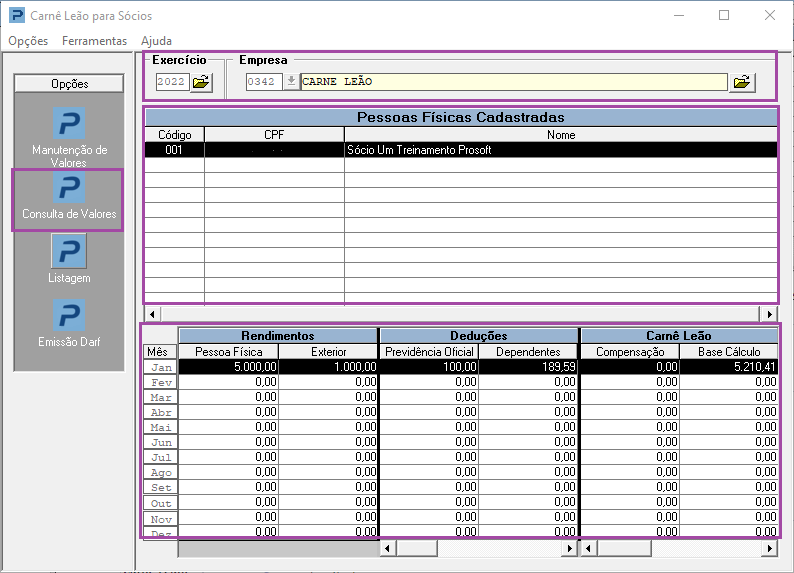
Task: Open the Ferramentas menu
Action: coord(94,41)
